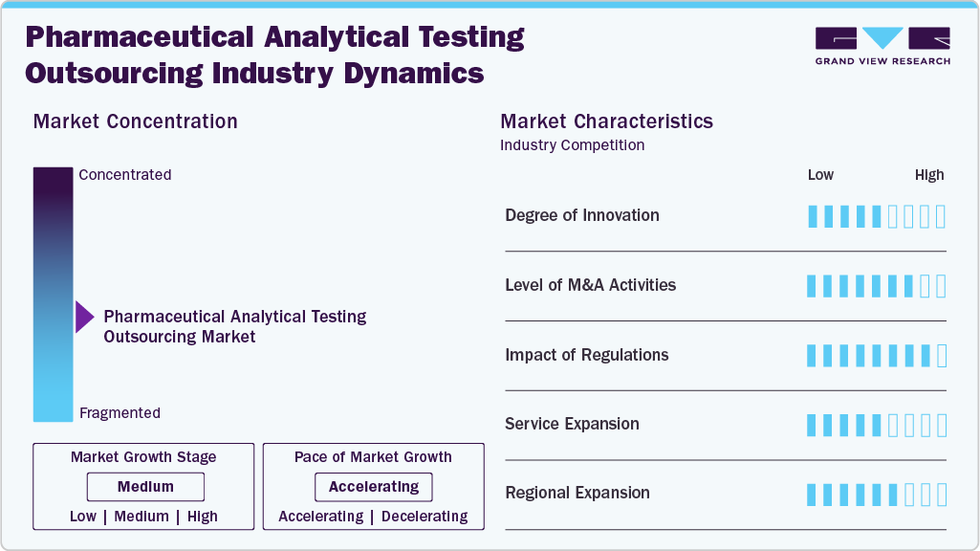Viewport: 980px width, 551px height.
Task: Click the Degree of Innovation label
Action: (581, 215)
